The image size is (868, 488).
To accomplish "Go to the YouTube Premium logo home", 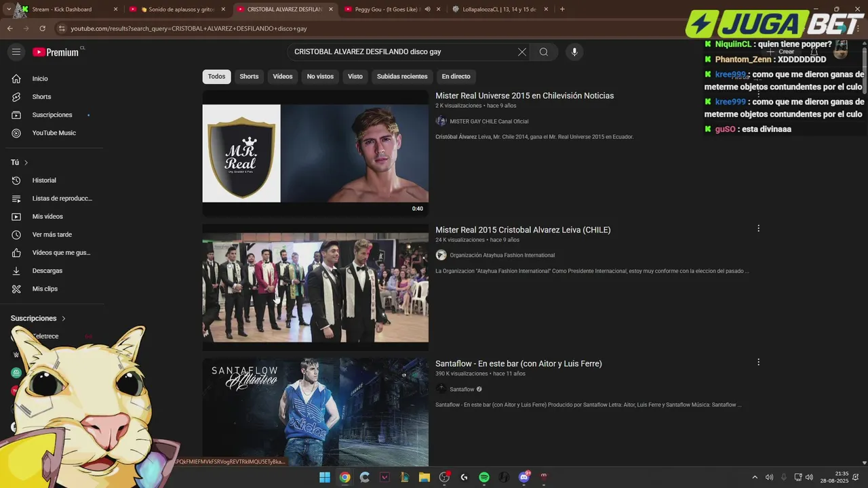I will coord(56,52).
